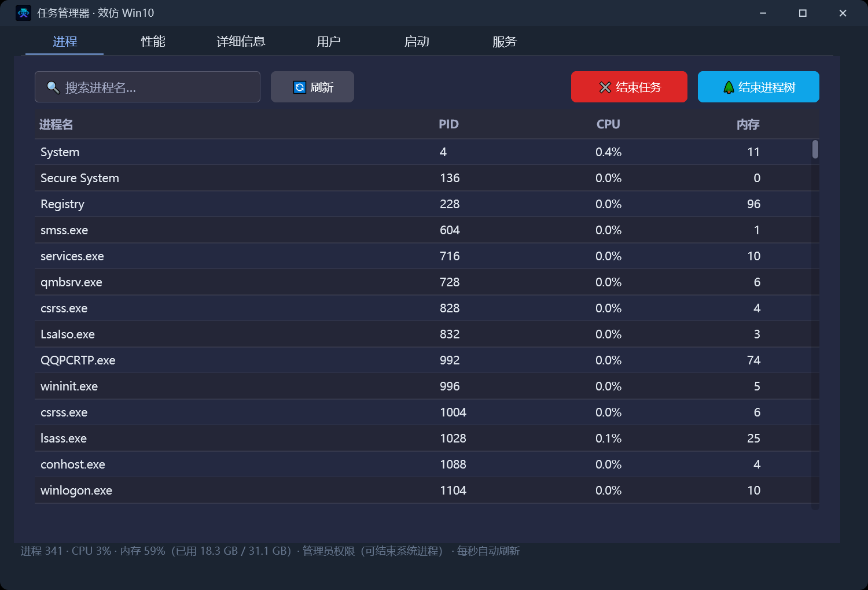
Task: Click the 刷新 button
Action: point(312,87)
